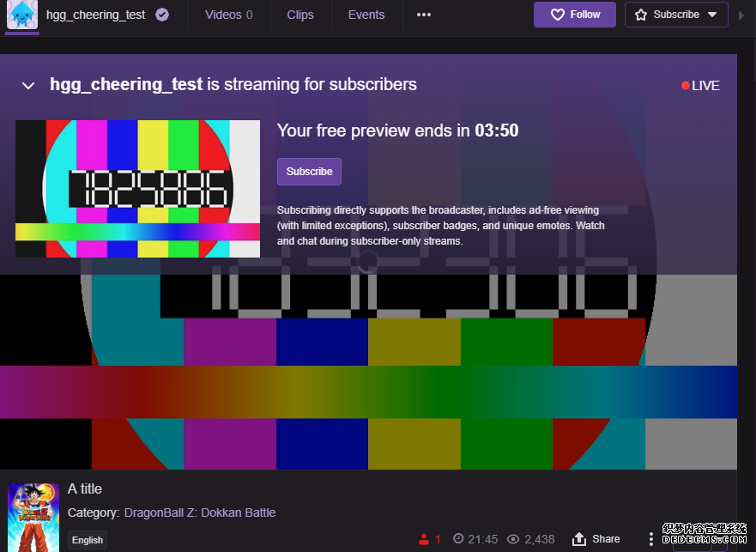
Task: Click the Share button
Action: tap(596, 539)
